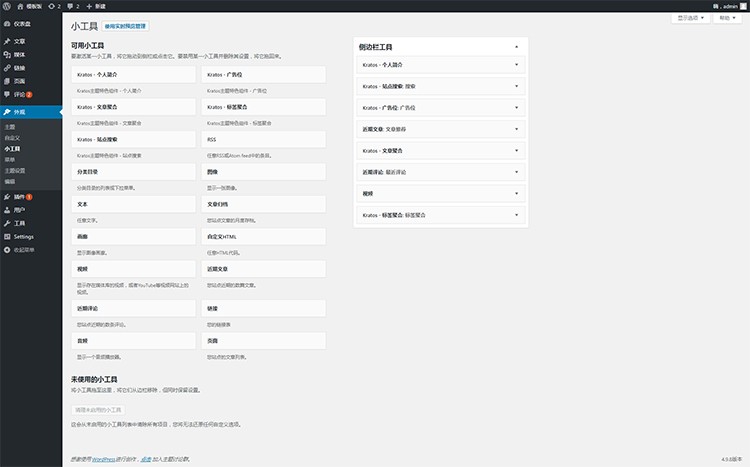Select the 图像 available widget

[x=264, y=172]
